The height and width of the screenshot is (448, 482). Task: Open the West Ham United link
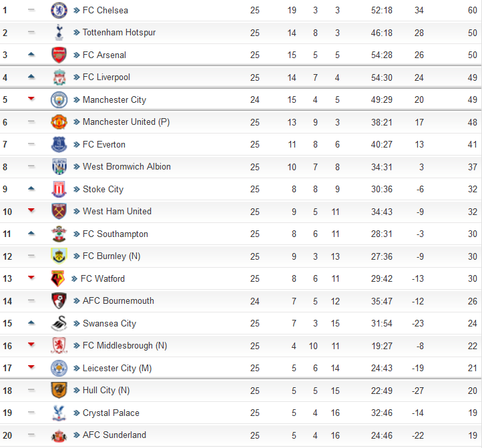[x=117, y=212]
